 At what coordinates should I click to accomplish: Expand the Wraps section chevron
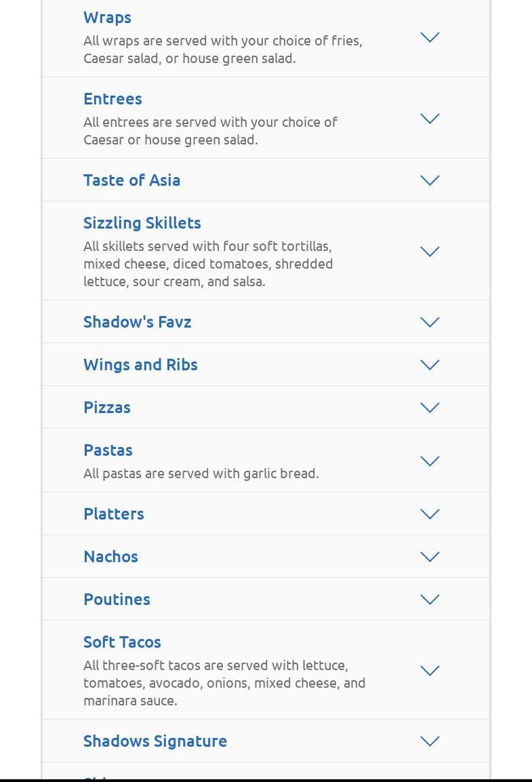point(430,37)
